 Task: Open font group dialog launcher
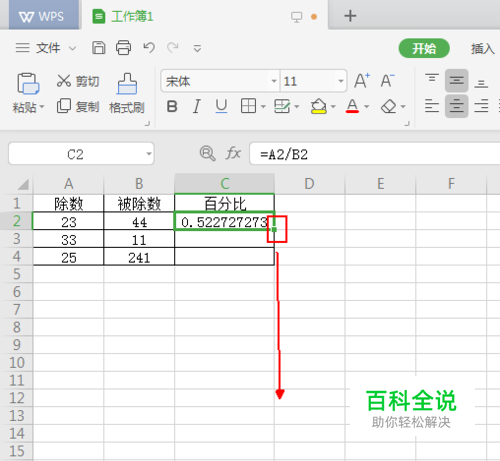click(x=407, y=124)
